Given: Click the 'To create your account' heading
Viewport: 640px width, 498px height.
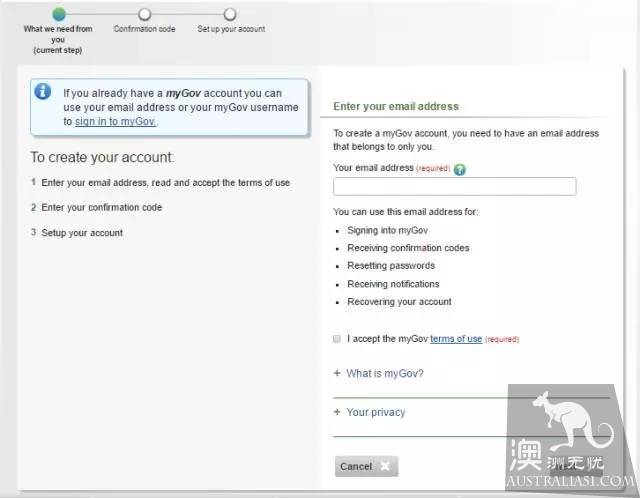Looking at the screenshot, I should [102, 157].
